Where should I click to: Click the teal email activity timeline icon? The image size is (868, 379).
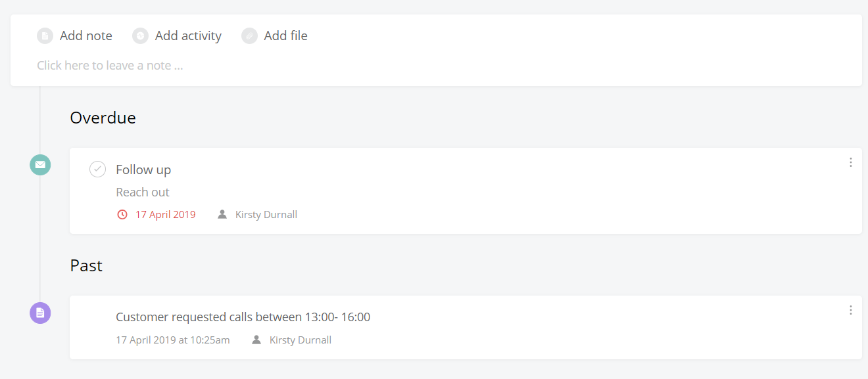40,164
